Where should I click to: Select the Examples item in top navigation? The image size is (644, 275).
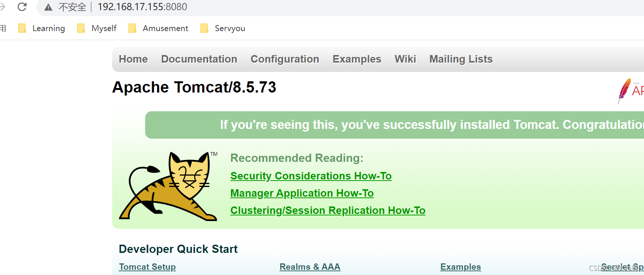(x=357, y=59)
